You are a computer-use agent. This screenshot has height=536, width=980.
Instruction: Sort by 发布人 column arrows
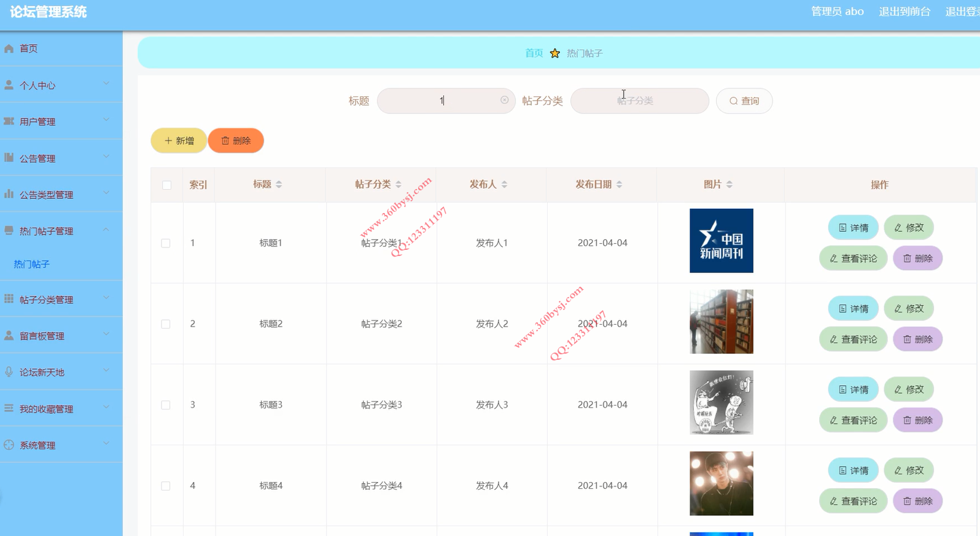point(504,184)
